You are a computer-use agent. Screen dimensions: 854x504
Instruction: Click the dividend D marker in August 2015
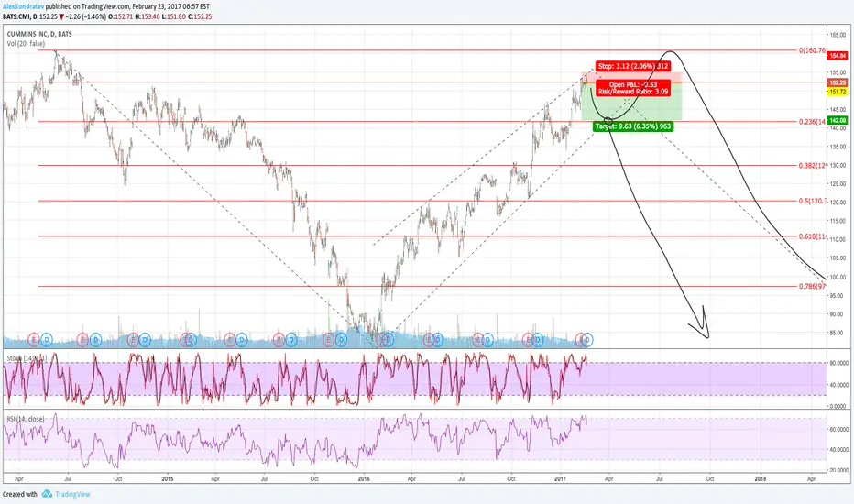point(291,340)
